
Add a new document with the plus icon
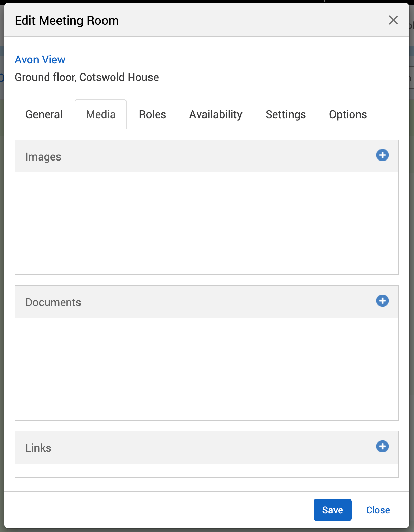click(x=382, y=301)
